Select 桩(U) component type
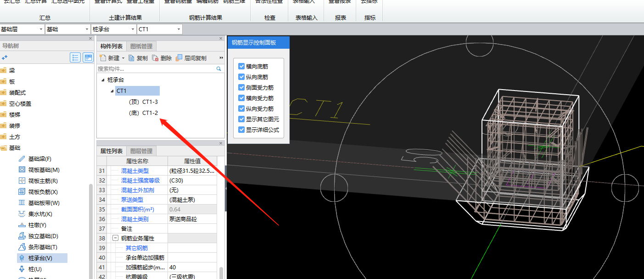Image resolution: width=644 pixels, height=279 pixels. click(x=34, y=269)
